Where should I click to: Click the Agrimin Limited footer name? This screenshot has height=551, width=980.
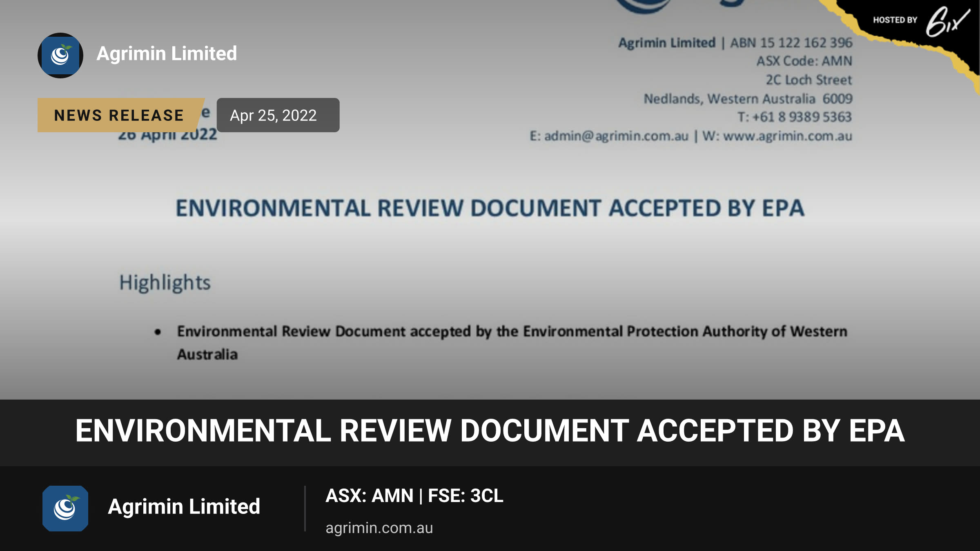(184, 507)
